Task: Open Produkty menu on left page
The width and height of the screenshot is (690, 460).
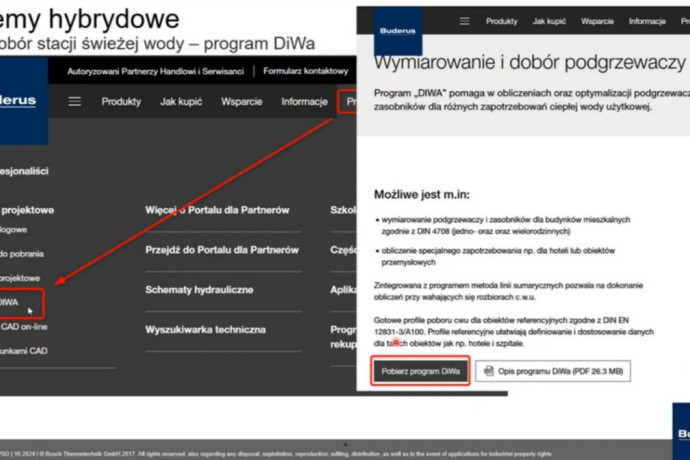Action: [x=121, y=102]
